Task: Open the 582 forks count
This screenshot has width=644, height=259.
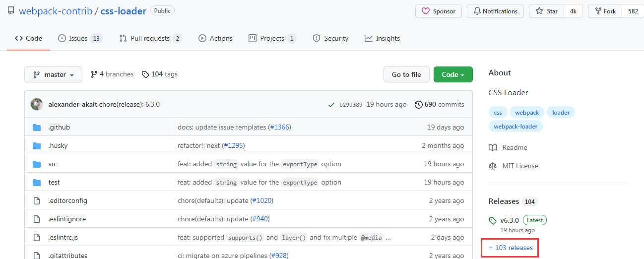Action: pos(633,11)
